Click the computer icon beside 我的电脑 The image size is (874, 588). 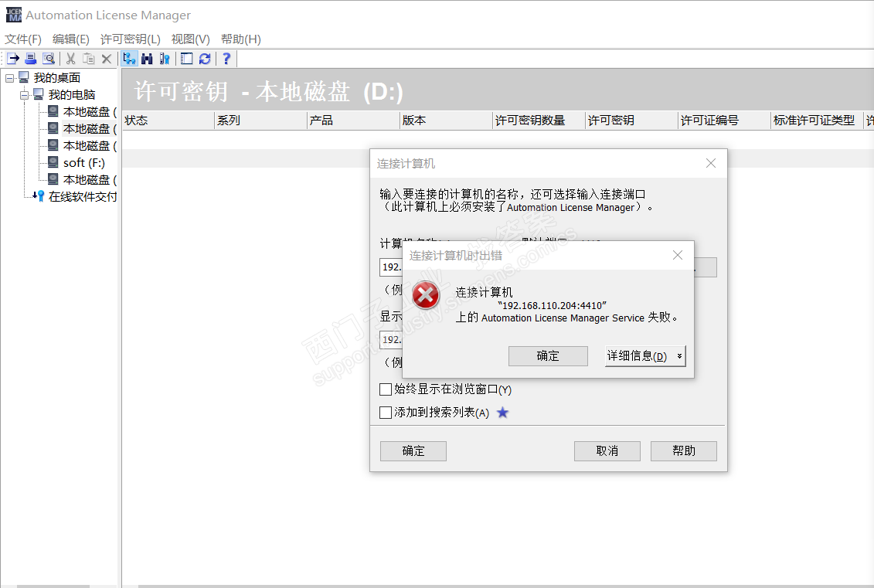tap(39, 94)
